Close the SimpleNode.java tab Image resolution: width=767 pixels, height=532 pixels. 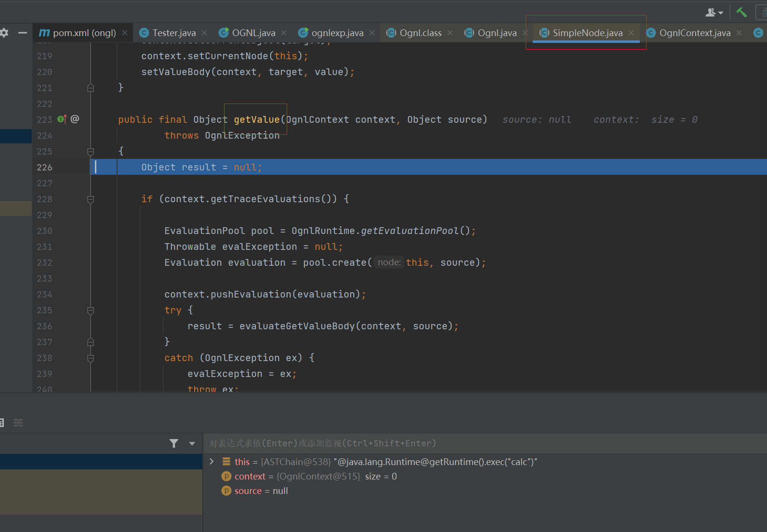(x=631, y=33)
